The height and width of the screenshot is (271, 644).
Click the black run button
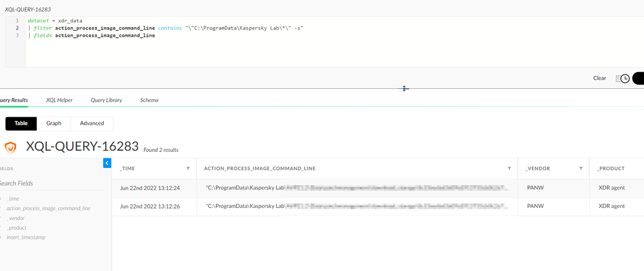point(638,79)
